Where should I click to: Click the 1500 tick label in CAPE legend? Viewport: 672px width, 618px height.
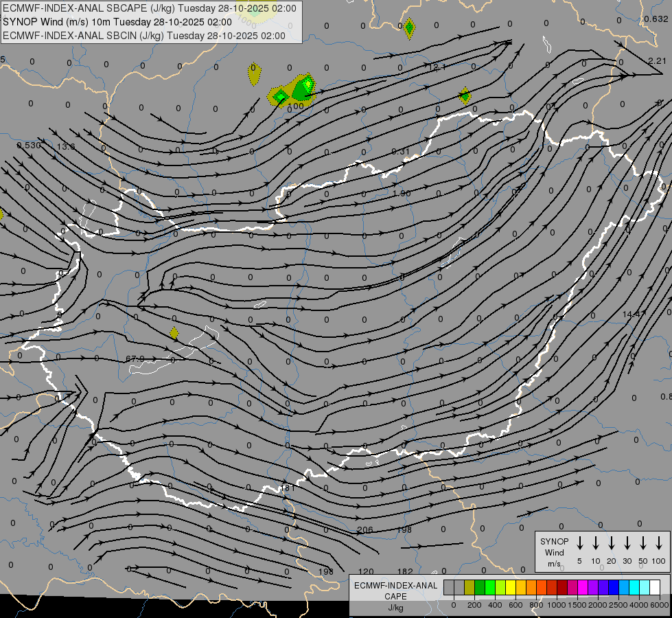[x=577, y=605]
